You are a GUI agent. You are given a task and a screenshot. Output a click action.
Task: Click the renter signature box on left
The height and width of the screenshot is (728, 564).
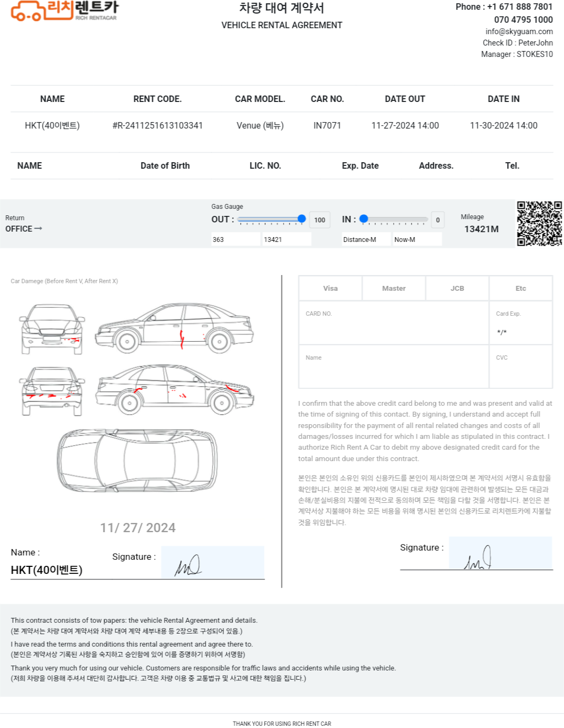coord(213,563)
